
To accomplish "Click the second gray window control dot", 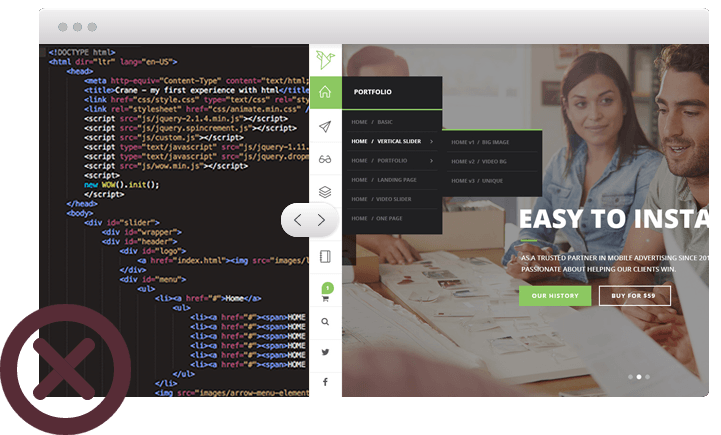I will click(x=78, y=27).
